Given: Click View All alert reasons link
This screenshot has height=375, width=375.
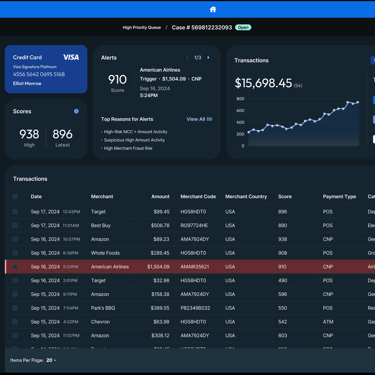Looking at the screenshot, I should pyautogui.click(x=199, y=119).
